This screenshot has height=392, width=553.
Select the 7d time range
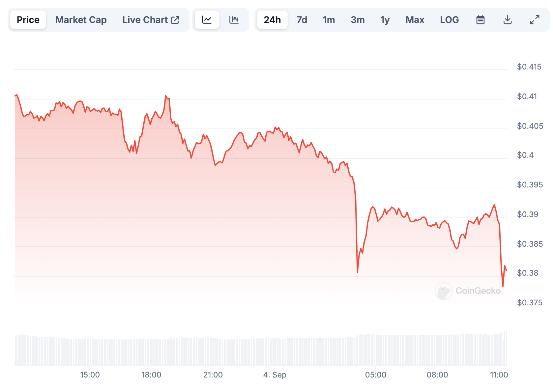(302, 20)
